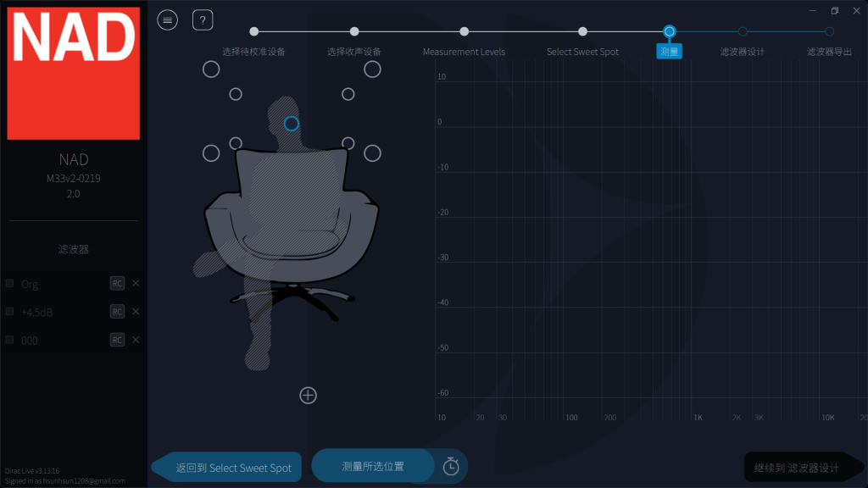Select the lower-right large outer mic position
The height and width of the screenshot is (488, 868).
coord(372,153)
